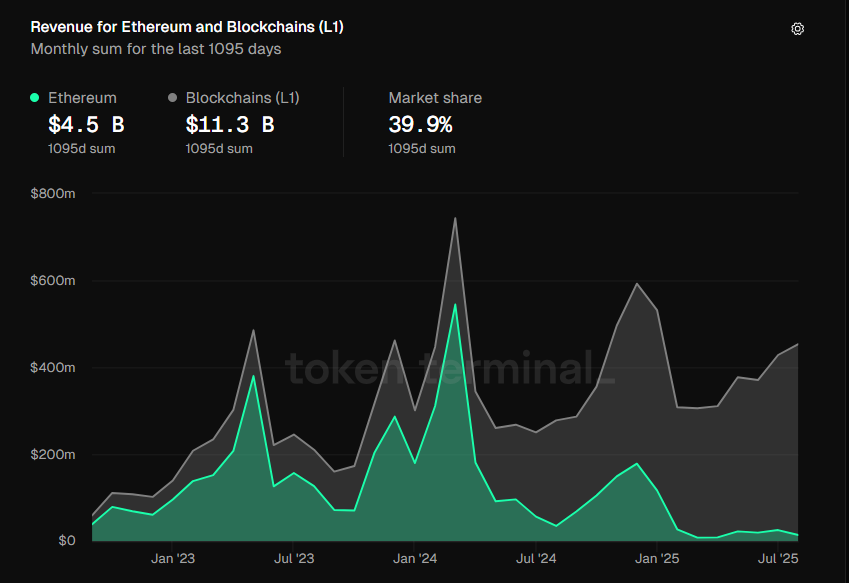Click the $200m y-axis label
The image size is (849, 583).
coord(53,454)
